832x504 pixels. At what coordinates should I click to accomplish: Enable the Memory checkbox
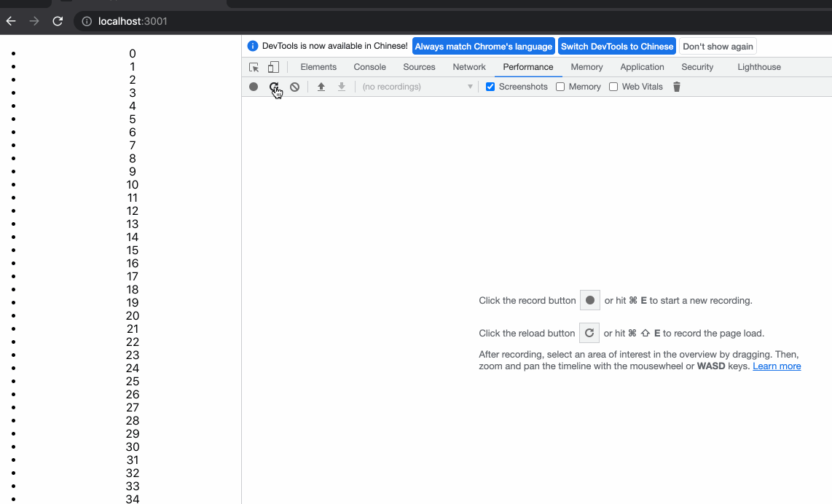pos(560,87)
